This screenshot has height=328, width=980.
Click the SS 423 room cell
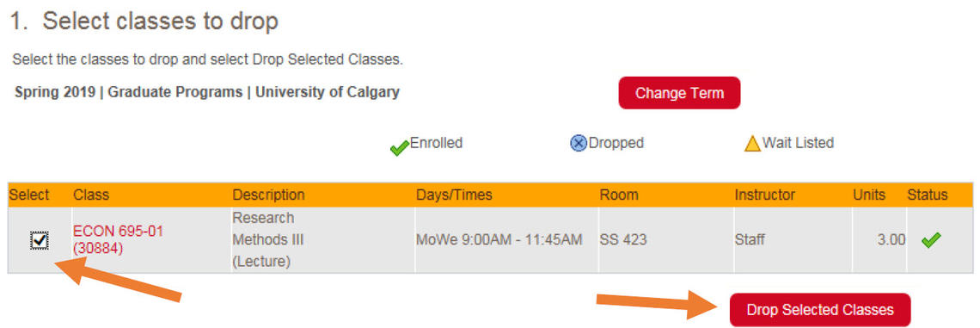point(666,240)
